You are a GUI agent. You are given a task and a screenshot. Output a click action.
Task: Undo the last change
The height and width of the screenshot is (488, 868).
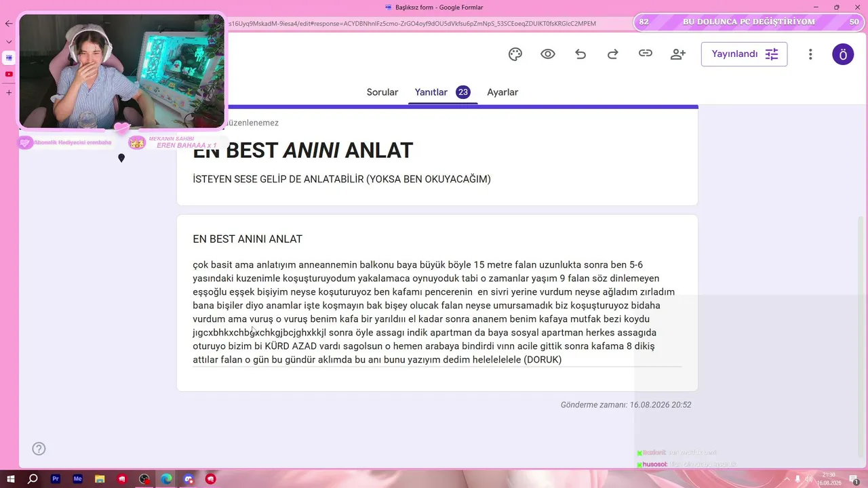pos(580,54)
